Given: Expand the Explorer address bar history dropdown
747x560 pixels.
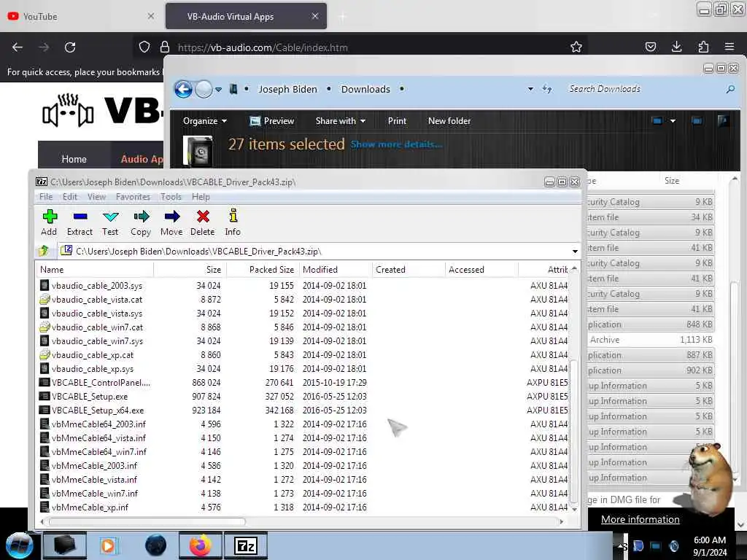Looking at the screenshot, I should [530, 89].
